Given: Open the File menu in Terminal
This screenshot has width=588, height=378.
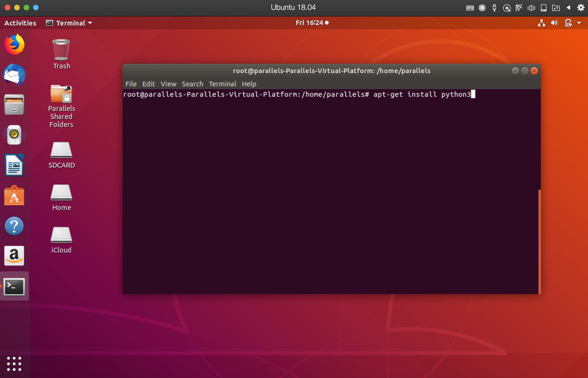Looking at the screenshot, I should (x=131, y=84).
